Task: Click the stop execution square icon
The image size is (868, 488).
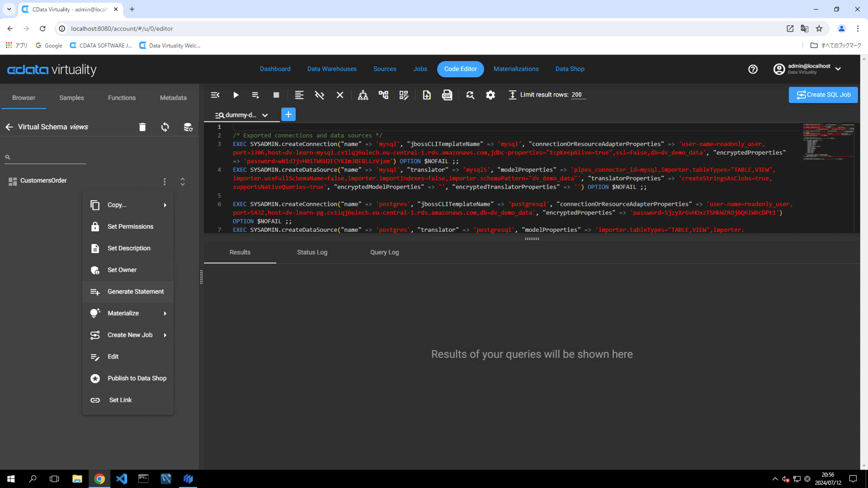Action: click(276, 95)
